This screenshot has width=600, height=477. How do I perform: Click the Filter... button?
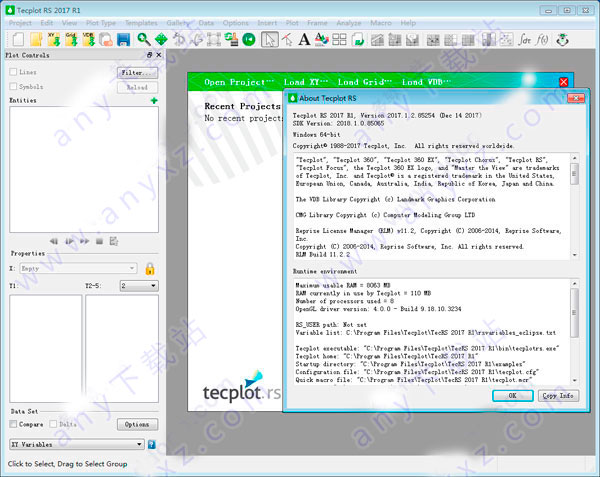tap(137, 73)
